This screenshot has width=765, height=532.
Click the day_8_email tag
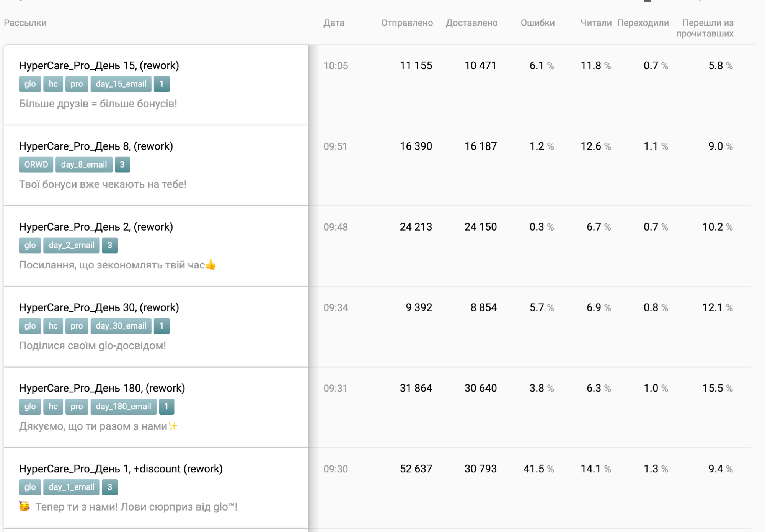84,165
